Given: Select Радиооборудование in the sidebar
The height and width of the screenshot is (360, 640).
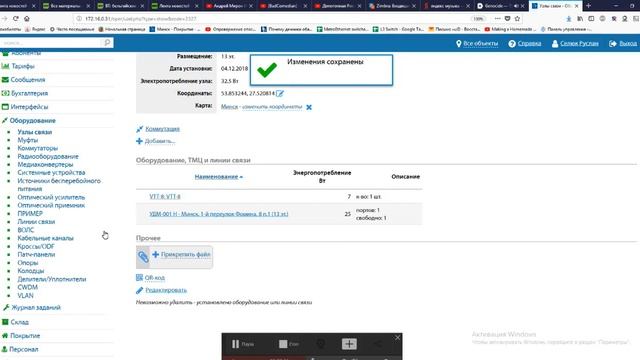Looking at the screenshot, I should (x=48, y=156).
